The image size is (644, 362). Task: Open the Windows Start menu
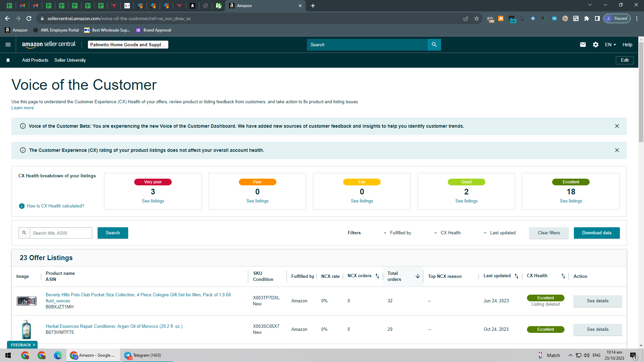(x=8, y=355)
